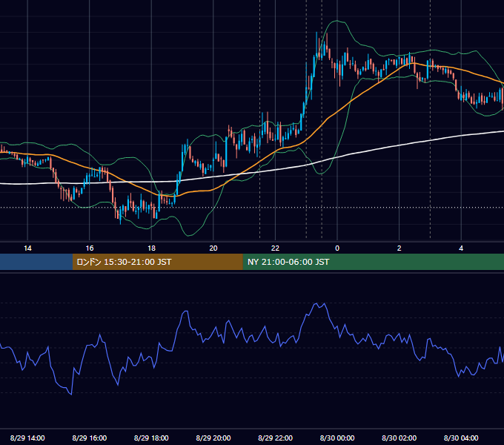The image size is (504, 445).
Task: Click the 8/30 02:00 date label
Action: pyautogui.click(x=399, y=438)
